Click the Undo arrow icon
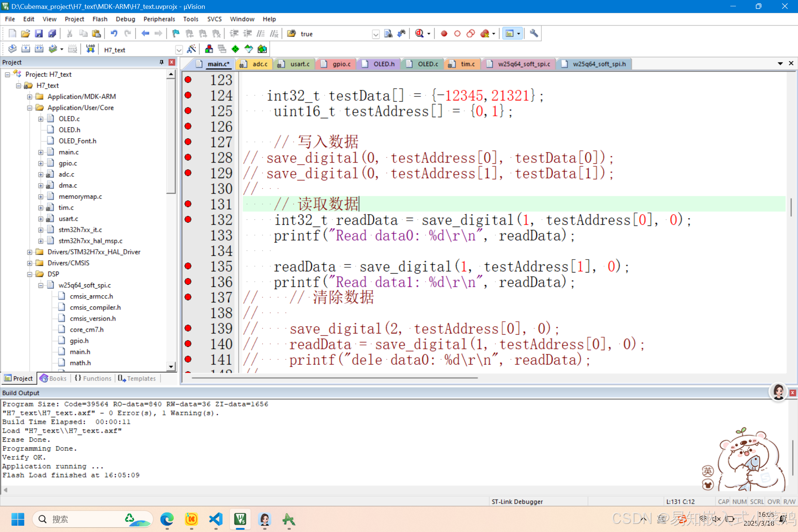 point(114,34)
